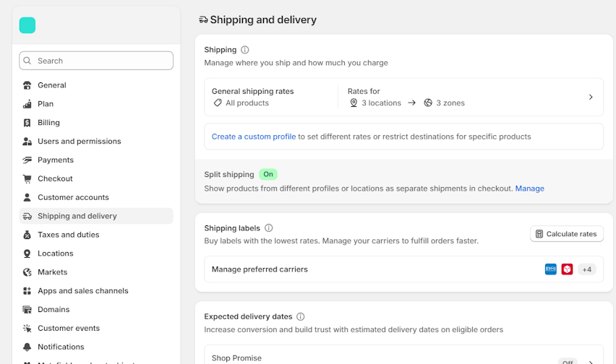Click the search magnifier icon
Viewport: 616px width, 364px height.
click(x=27, y=61)
